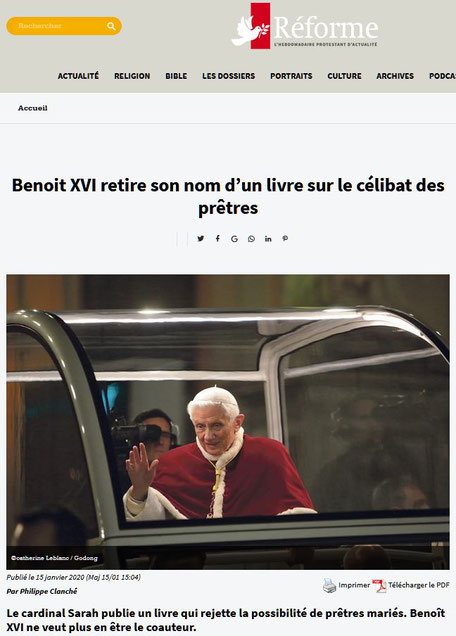Open the Religion menu

tap(132, 76)
